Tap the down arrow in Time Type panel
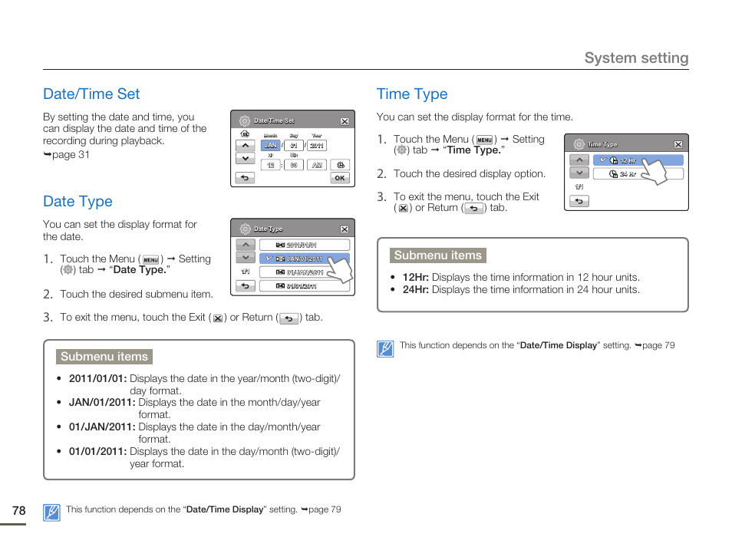 [579, 173]
